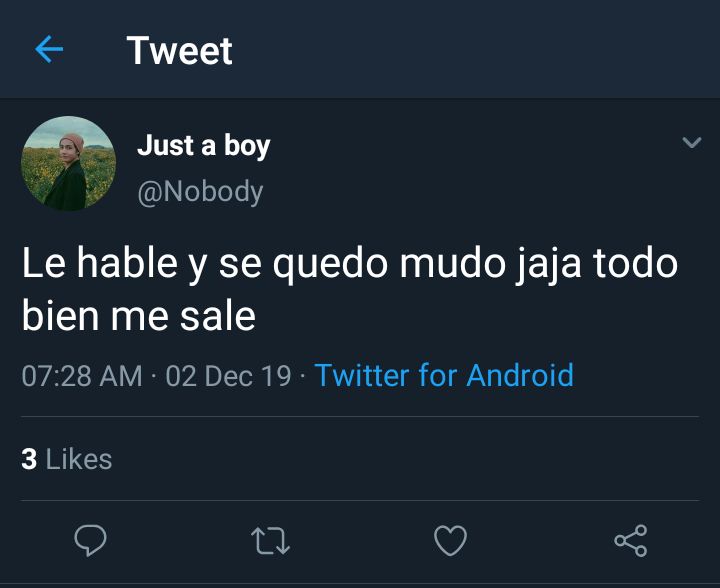Click the 02 Dec 19 date
The height and width of the screenshot is (588, 720).
(x=229, y=376)
